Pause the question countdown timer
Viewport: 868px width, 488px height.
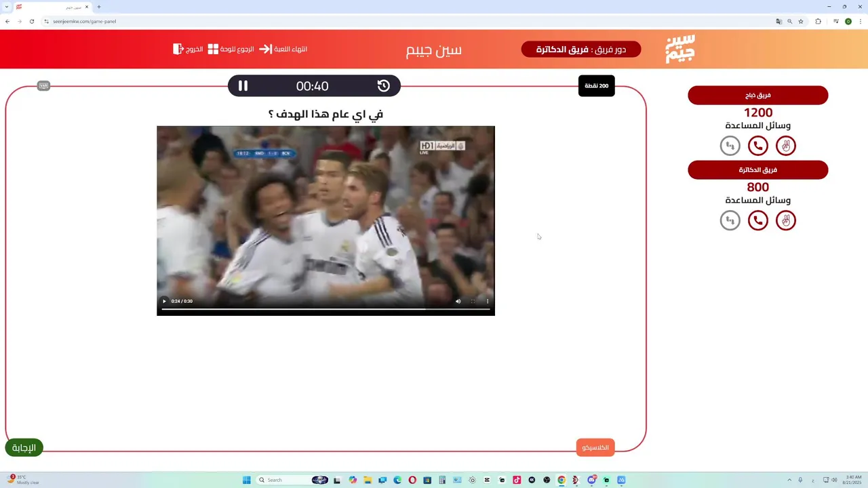(x=243, y=86)
